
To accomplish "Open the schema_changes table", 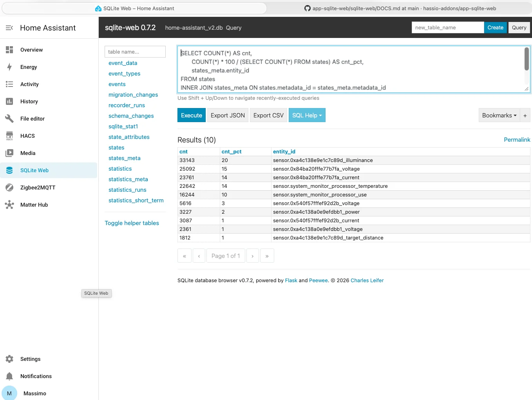I will coord(131,116).
